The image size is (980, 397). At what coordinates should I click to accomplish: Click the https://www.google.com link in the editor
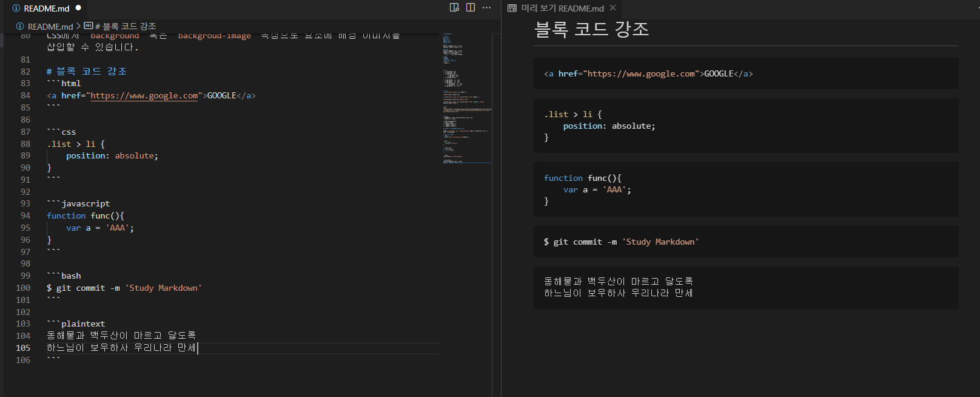tap(144, 95)
